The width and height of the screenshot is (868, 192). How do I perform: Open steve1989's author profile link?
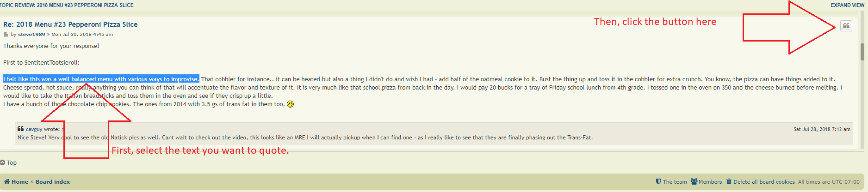point(31,35)
